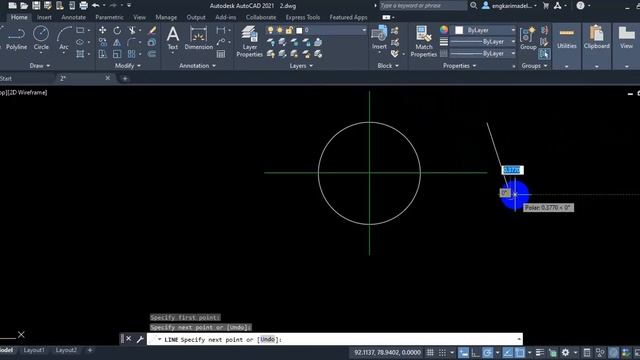640x360 pixels.
Task: Activate the Stretch tool
Action: [102, 54]
